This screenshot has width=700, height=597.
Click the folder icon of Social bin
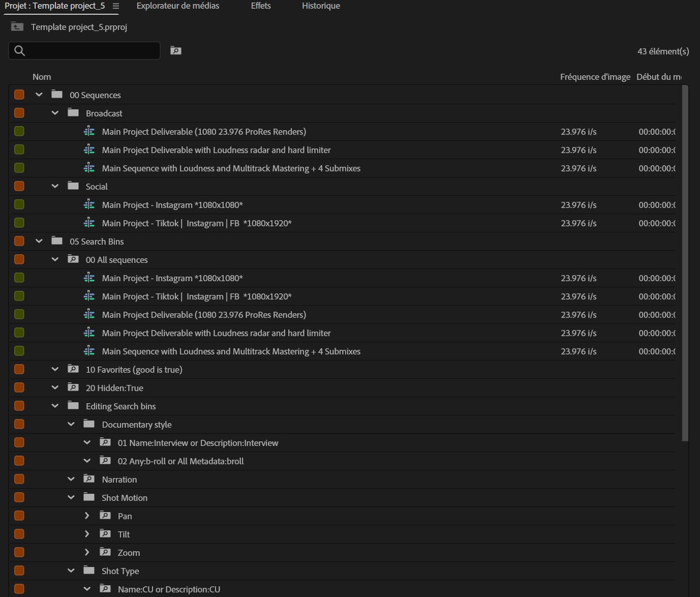click(73, 186)
